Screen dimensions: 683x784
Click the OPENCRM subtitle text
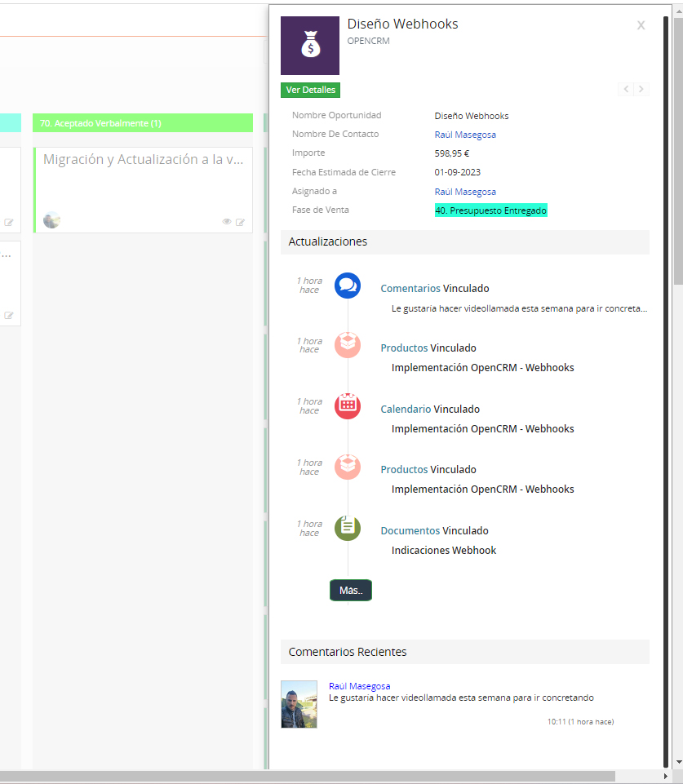click(369, 41)
